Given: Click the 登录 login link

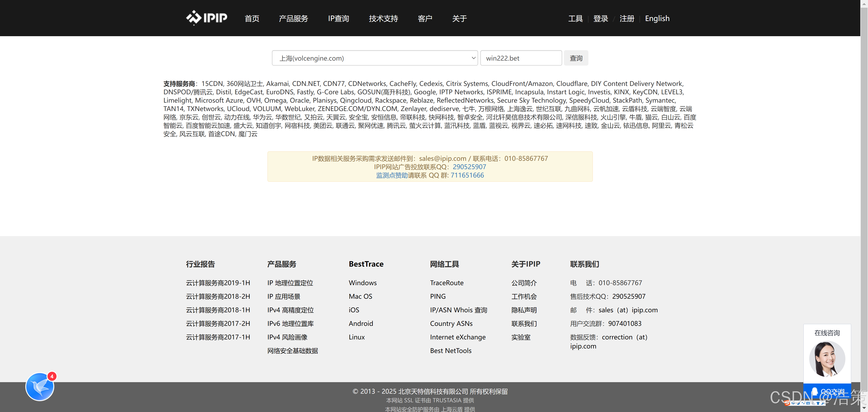Looking at the screenshot, I should click(x=600, y=19).
